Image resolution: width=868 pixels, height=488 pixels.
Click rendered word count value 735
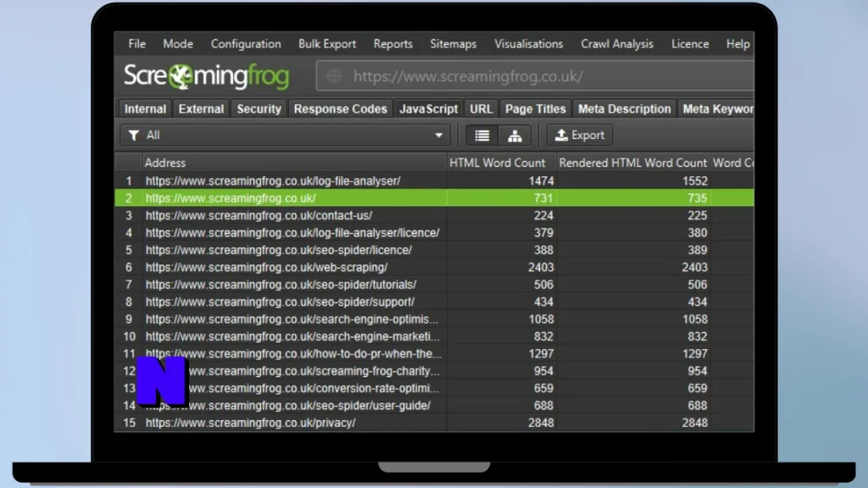(x=698, y=198)
